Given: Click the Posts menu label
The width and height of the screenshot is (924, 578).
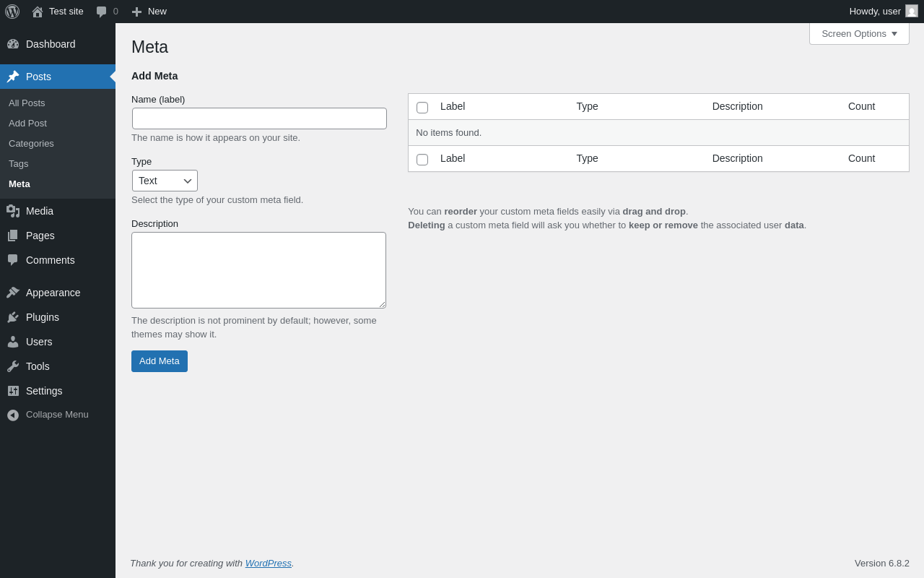Looking at the screenshot, I should coord(38,77).
